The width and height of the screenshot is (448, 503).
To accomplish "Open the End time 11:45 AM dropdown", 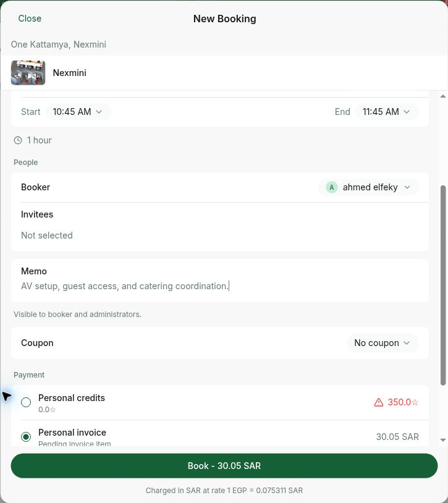I will 387,112.
